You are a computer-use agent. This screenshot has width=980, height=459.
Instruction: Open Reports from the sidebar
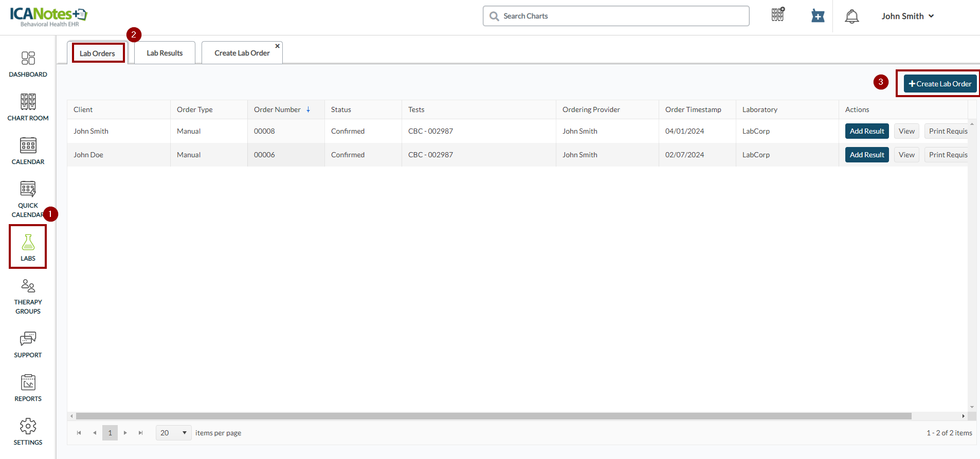(x=28, y=388)
